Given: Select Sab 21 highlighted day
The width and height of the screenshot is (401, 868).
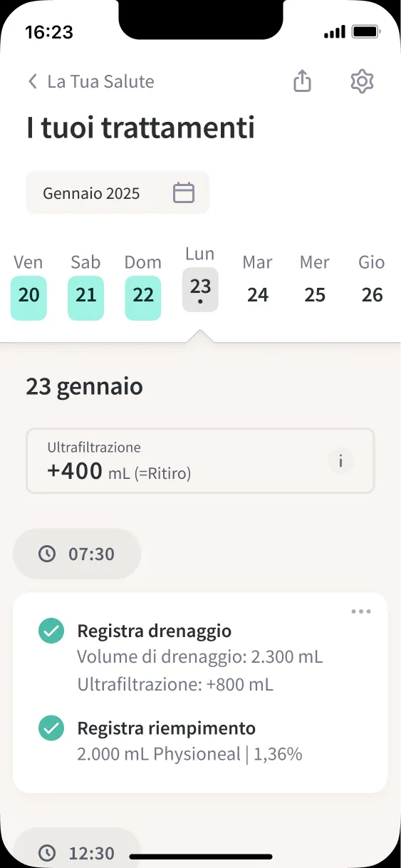Looking at the screenshot, I should point(86,286).
